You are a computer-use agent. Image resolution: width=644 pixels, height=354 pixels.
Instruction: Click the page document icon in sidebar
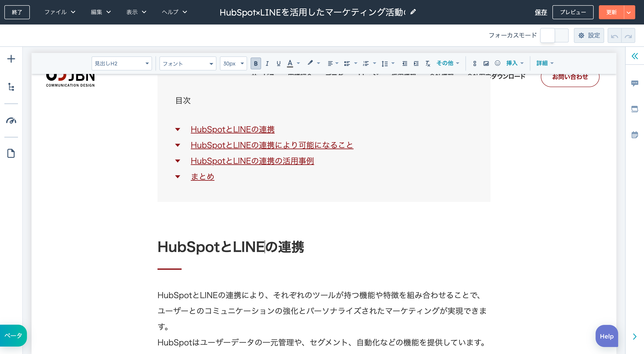[11, 153]
